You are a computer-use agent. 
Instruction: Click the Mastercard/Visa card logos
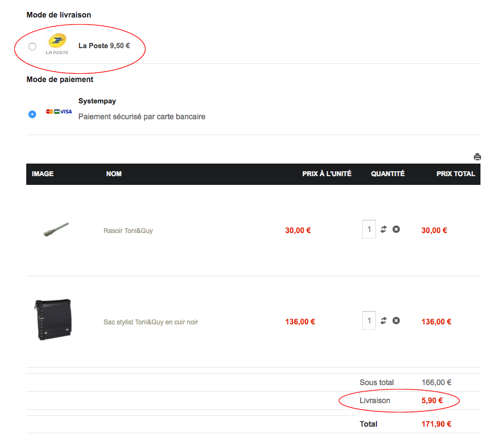tap(59, 112)
